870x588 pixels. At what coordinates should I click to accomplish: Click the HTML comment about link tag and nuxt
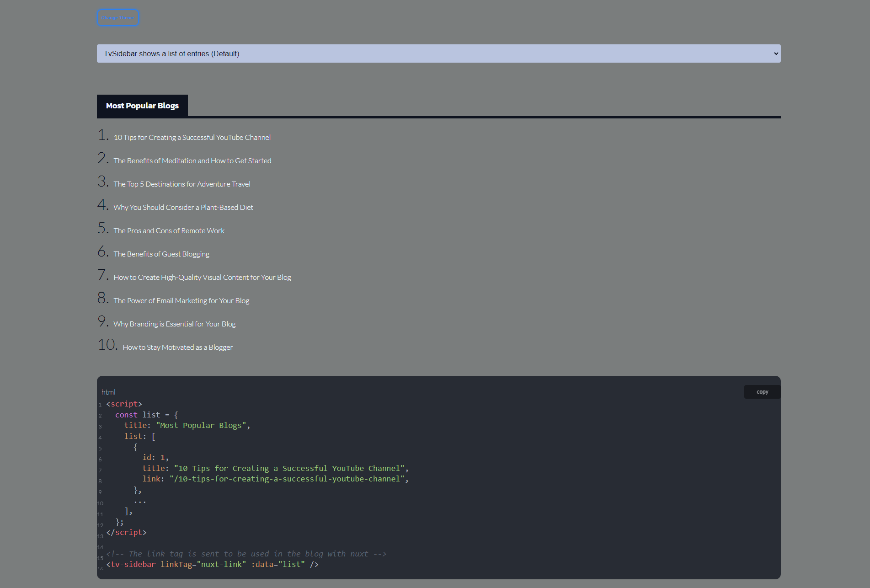[x=246, y=554]
